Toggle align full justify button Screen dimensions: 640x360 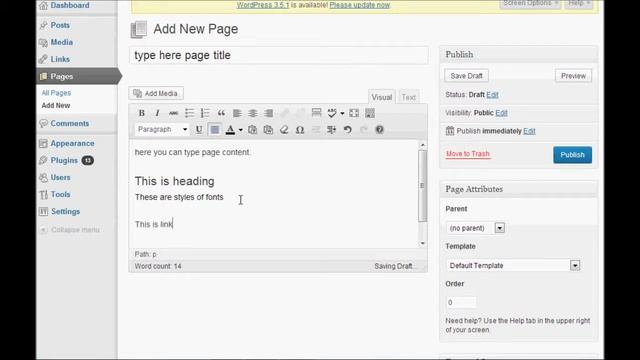coord(215,130)
